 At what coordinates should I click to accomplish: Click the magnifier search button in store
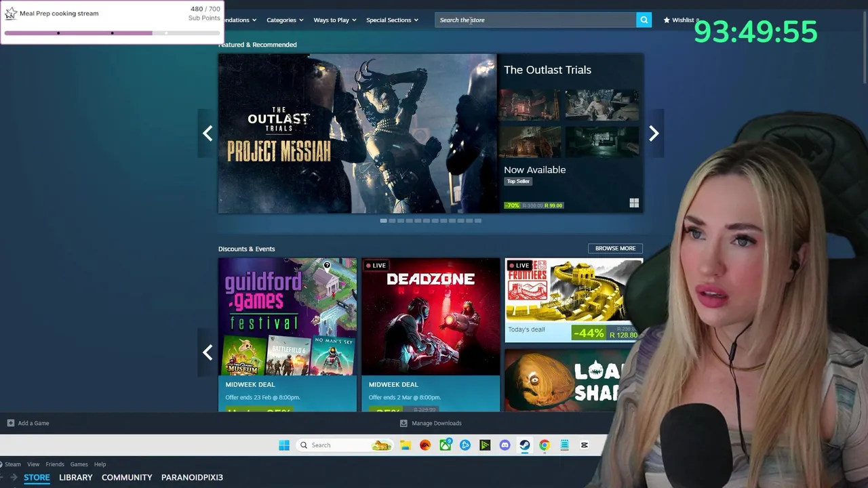point(644,20)
